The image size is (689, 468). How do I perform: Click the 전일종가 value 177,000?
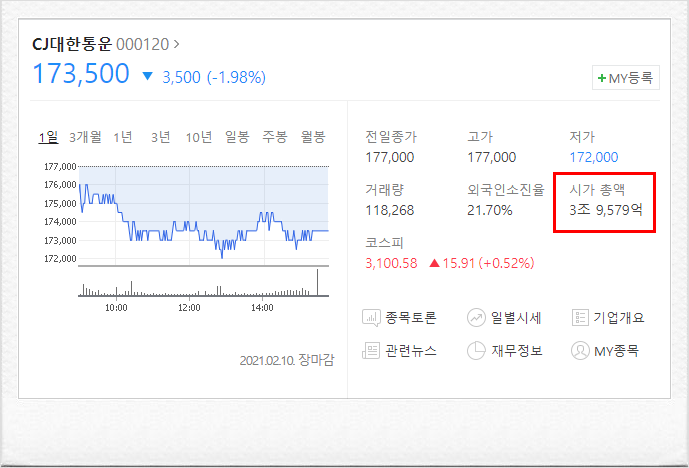tap(390, 157)
